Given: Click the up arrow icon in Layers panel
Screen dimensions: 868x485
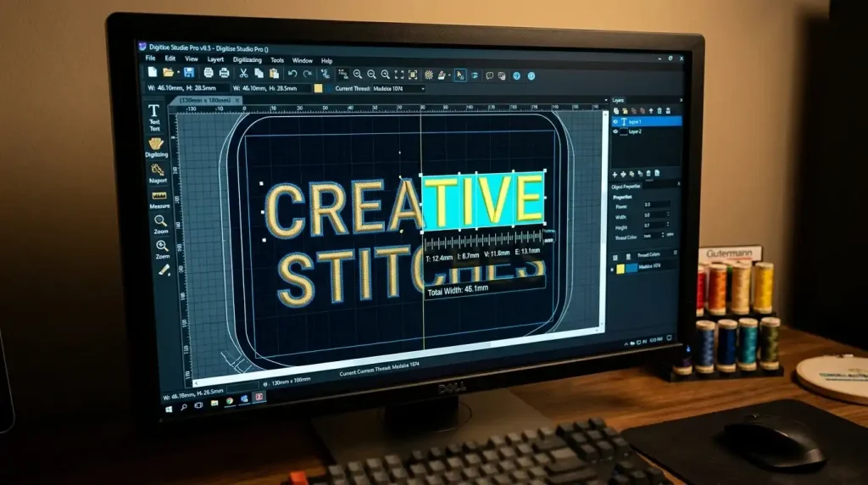Looking at the screenshot, I should click(x=650, y=111).
